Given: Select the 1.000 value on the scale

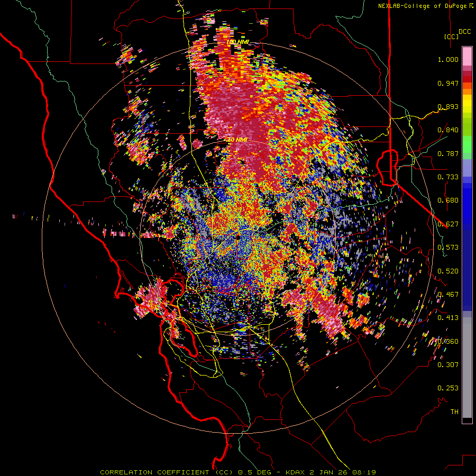Looking at the screenshot, I should (448, 59).
